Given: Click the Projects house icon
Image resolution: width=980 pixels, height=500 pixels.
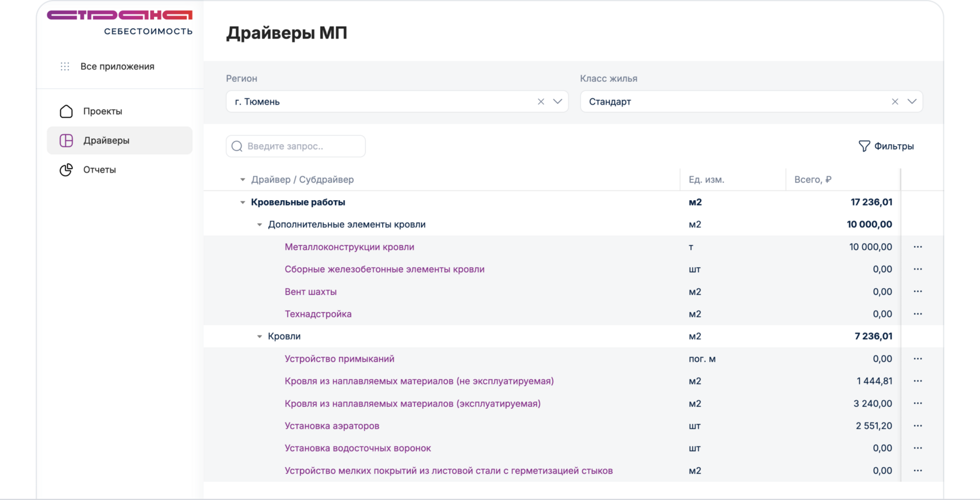Looking at the screenshot, I should [x=66, y=111].
